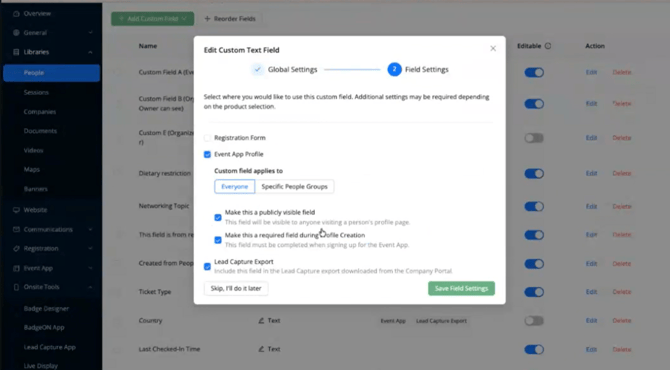Uncheck the Event App Profile checkbox
The height and width of the screenshot is (370, 670).
coord(207,154)
